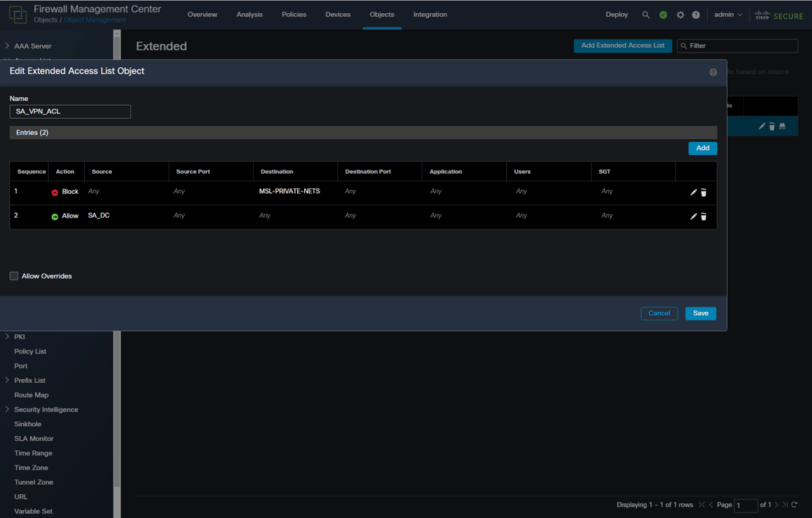This screenshot has height=518, width=812.
Task: Open the global search magnifier icon
Action: pos(646,15)
